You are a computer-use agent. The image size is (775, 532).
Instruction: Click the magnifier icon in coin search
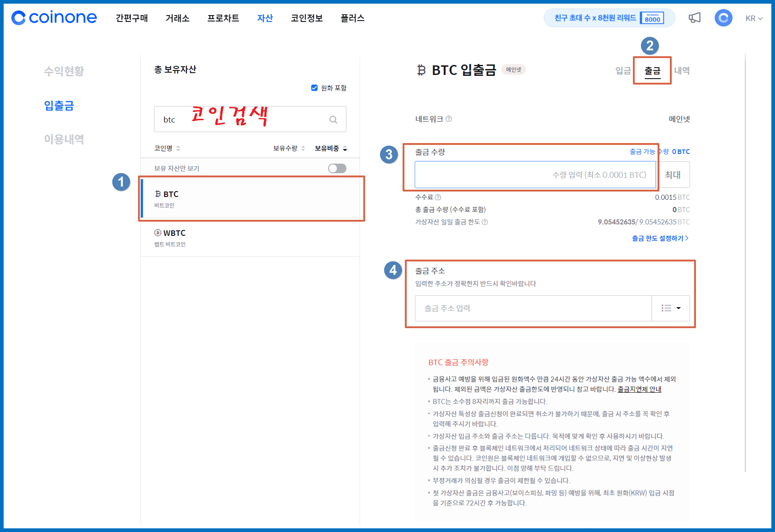click(333, 119)
